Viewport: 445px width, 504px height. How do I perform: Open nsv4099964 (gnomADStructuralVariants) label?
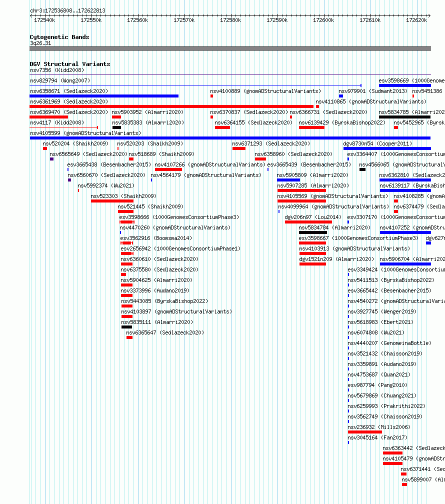click(x=334, y=206)
